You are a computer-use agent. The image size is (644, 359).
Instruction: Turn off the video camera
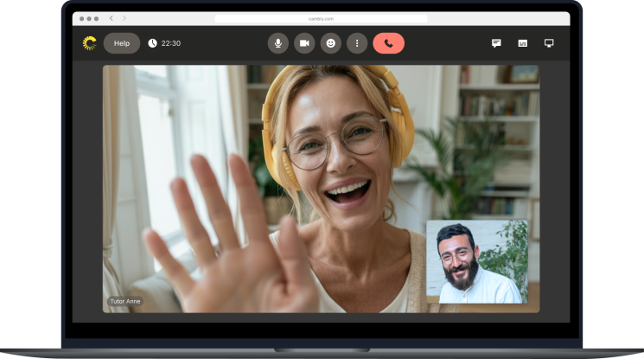click(304, 43)
